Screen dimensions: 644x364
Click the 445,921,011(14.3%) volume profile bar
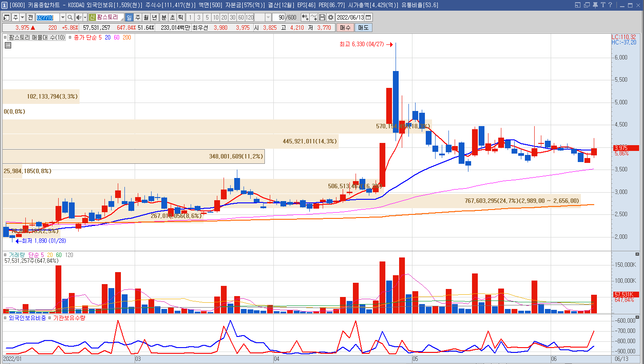coord(171,141)
